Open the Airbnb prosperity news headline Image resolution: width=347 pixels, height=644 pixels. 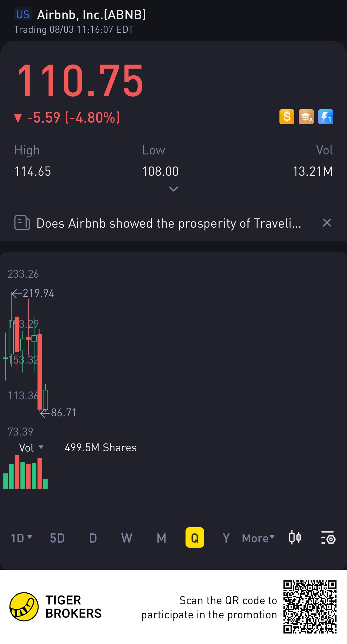click(169, 223)
